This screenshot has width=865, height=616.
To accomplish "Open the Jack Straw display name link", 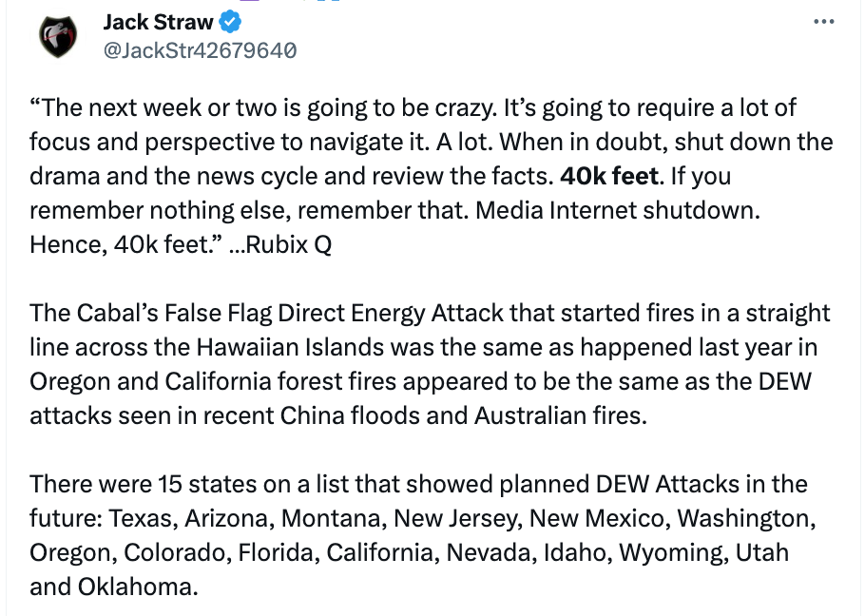I will 158,22.
